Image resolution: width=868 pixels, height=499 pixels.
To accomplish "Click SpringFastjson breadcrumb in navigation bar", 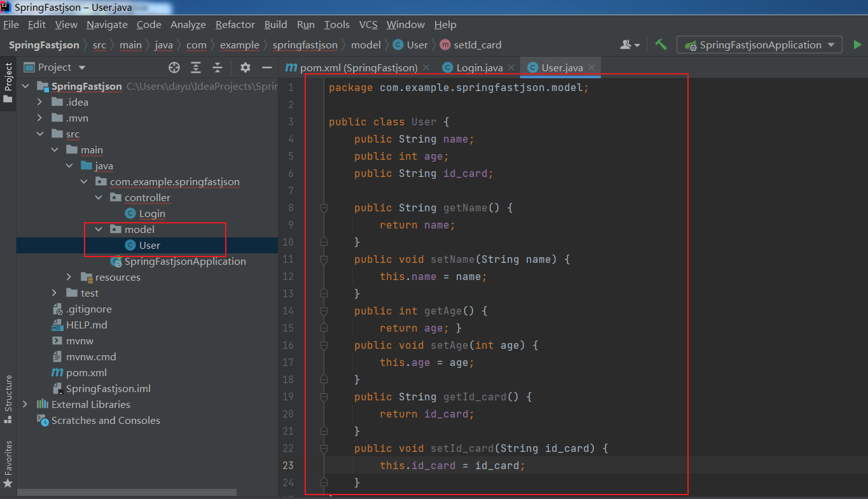I will [x=44, y=45].
